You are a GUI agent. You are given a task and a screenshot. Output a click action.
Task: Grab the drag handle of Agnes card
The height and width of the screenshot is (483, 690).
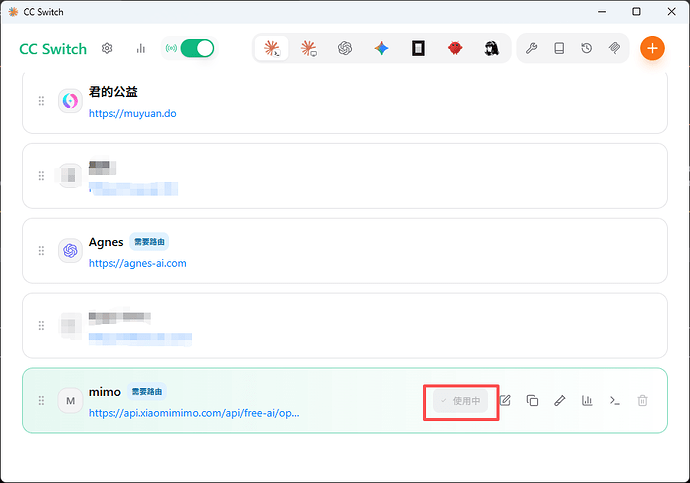(41, 251)
